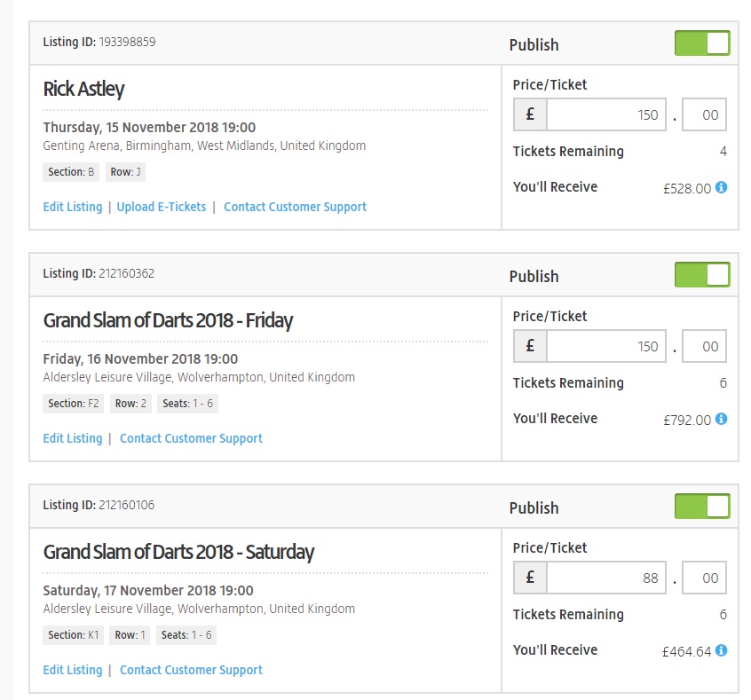Select Grand Slam of Darts 2018 - Friday title
The height and width of the screenshot is (700, 751).
(168, 321)
